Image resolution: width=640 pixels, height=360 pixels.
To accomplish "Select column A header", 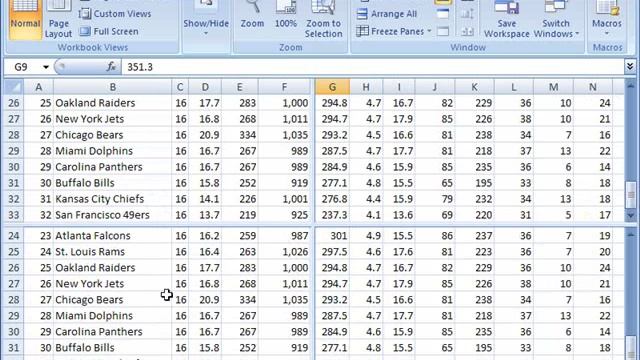I will coord(38,87).
